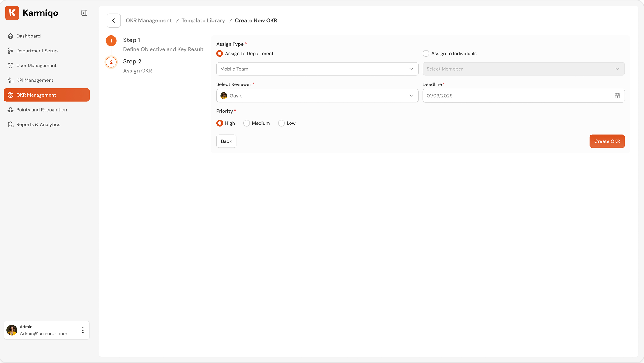The image size is (644, 363).
Task: Click Gayle's reviewer avatar
Action: coord(224,96)
